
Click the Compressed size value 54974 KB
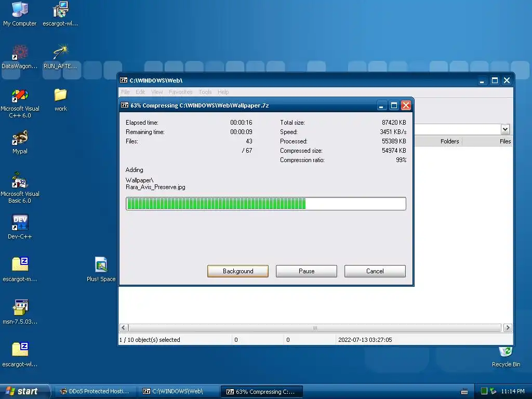(x=394, y=150)
